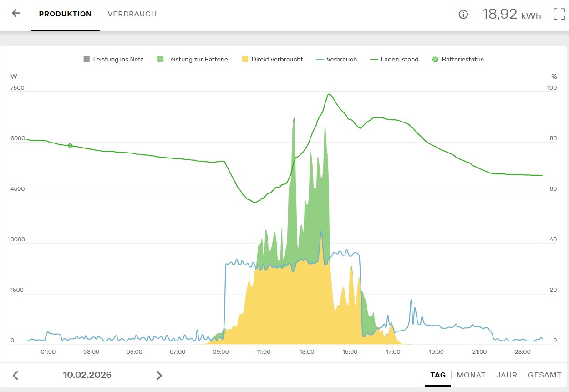The image size is (569, 392).
Task: Switch to the PRODUKTION tab
Action: [65, 14]
